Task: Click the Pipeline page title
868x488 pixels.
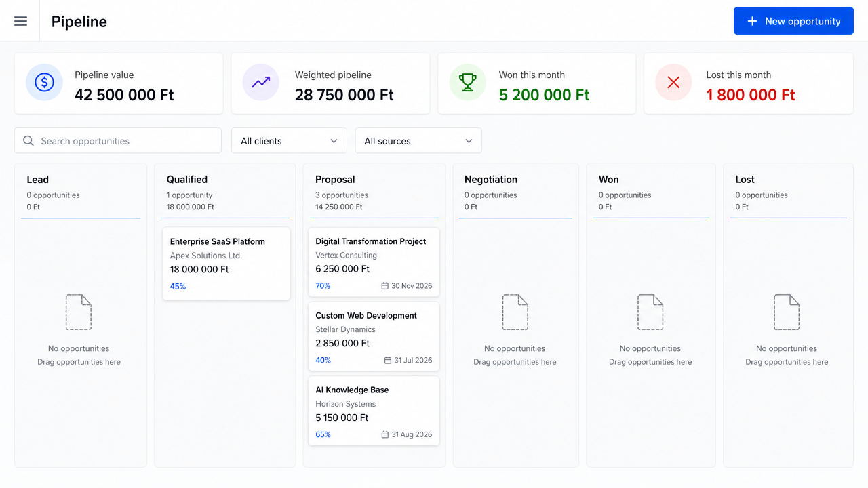Action: pos(79,22)
